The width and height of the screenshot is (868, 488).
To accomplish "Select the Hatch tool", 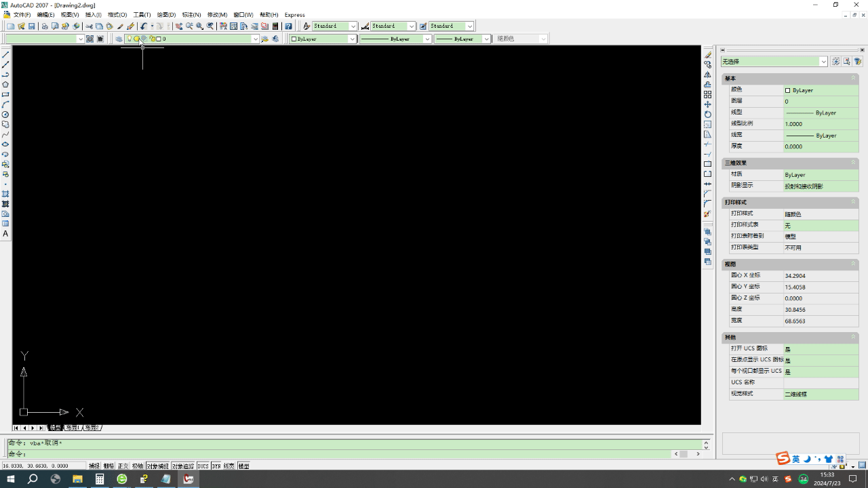I will 5,194.
